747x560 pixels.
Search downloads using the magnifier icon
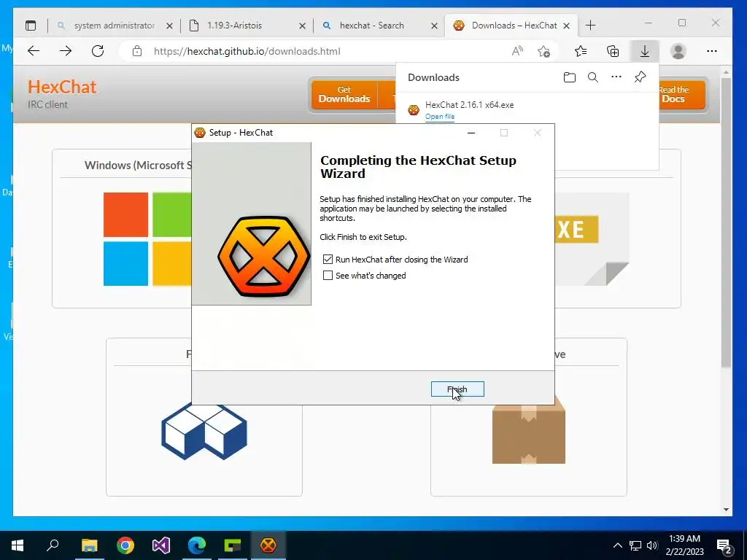click(x=592, y=77)
